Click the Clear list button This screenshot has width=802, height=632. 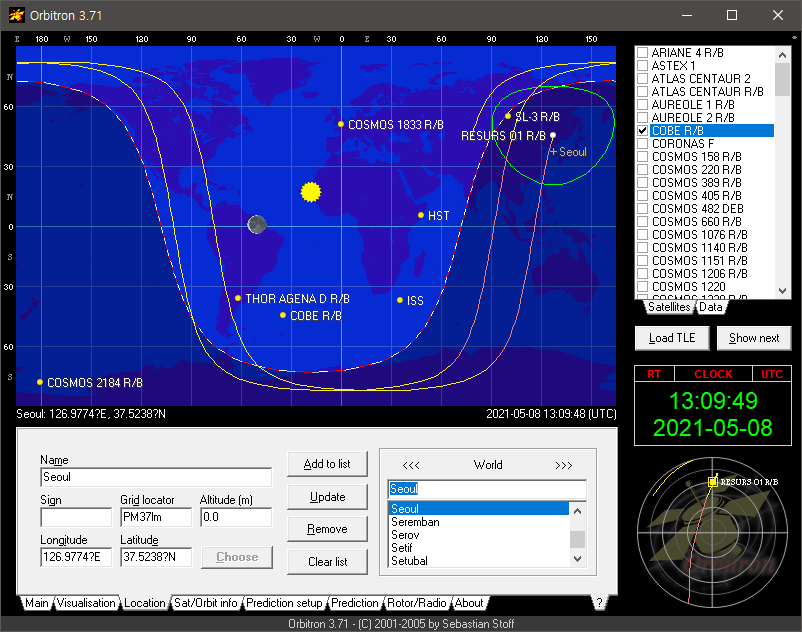pos(327,561)
